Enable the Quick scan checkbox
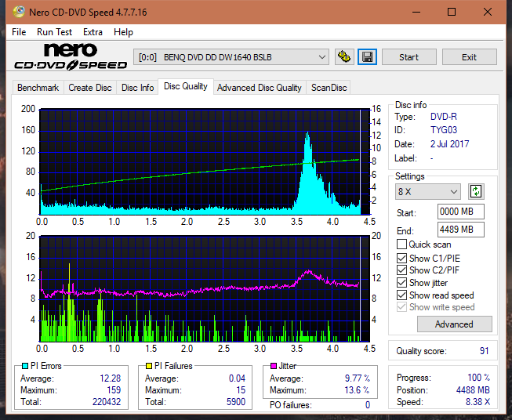 point(401,244)
